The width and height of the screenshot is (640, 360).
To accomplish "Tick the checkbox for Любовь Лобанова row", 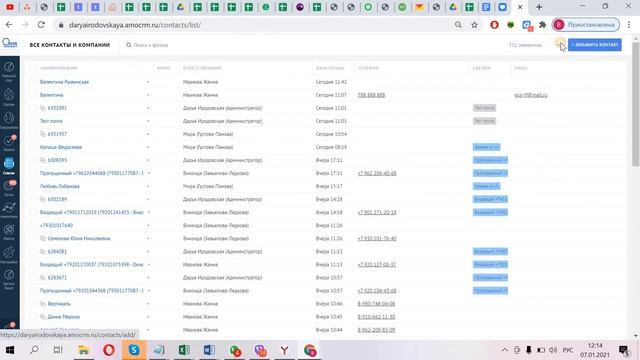I will coord(33,187).
